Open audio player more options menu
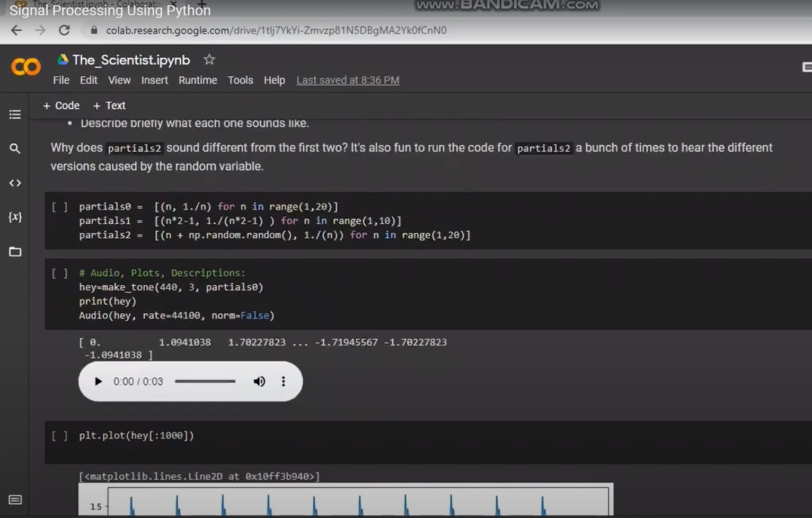 pyautogui.click(x=284, y=381)
